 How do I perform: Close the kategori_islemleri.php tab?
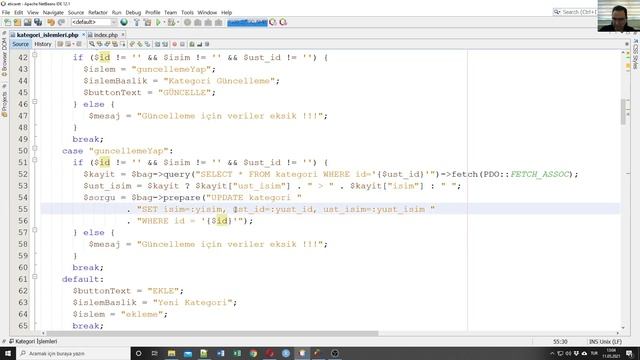(84, 35)
